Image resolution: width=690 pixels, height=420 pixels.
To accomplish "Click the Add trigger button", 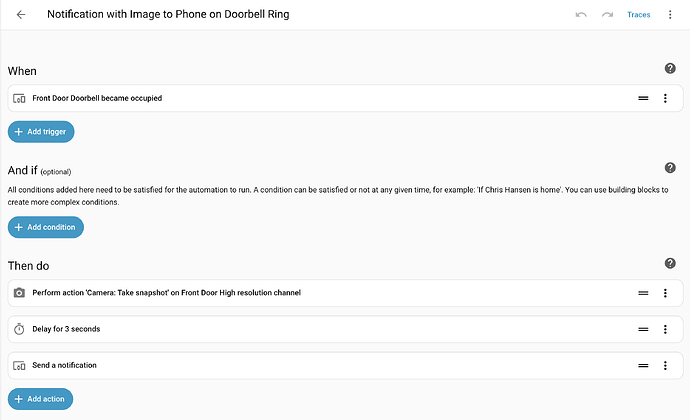I will [x=41, y=131].
